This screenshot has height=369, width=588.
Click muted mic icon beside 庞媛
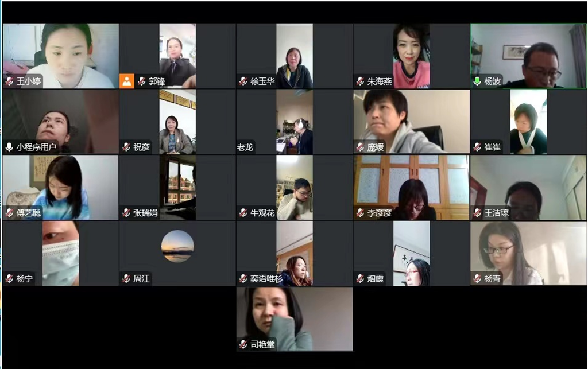tap(361, 147)
